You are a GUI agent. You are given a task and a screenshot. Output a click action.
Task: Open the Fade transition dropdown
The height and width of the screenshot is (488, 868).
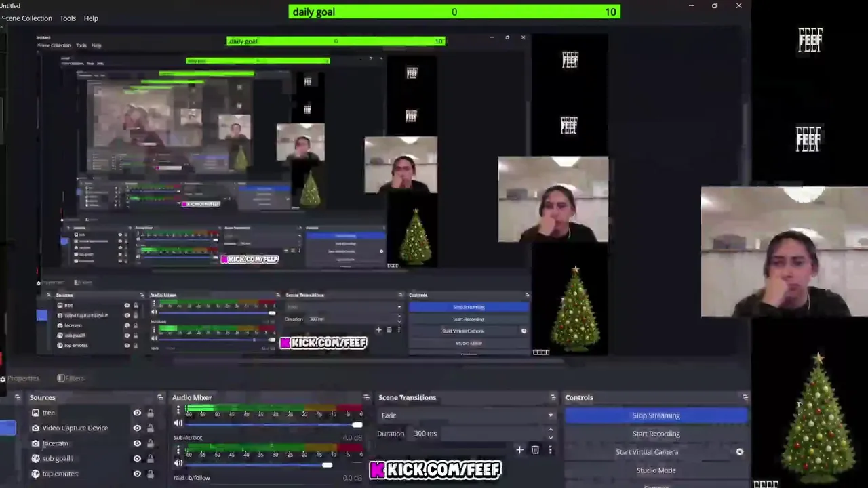tap(467, 415)
